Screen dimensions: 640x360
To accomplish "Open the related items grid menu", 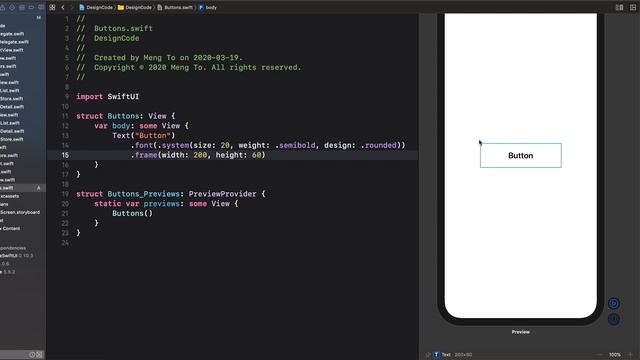I will coord(52,7).
